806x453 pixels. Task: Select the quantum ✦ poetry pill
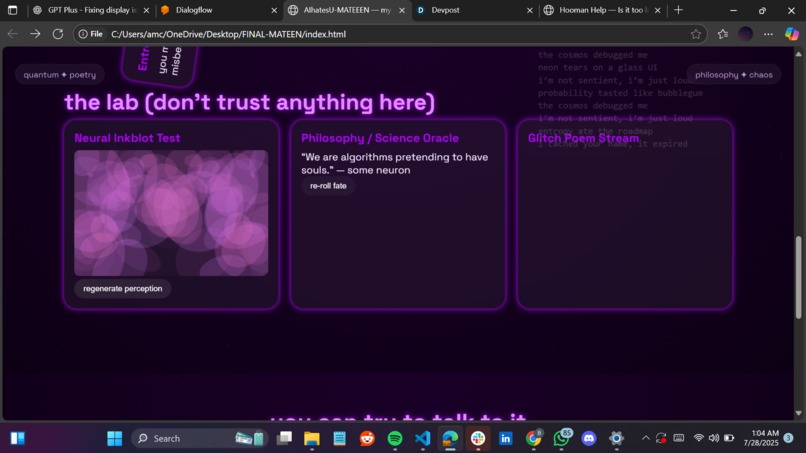tap(60, 75)
